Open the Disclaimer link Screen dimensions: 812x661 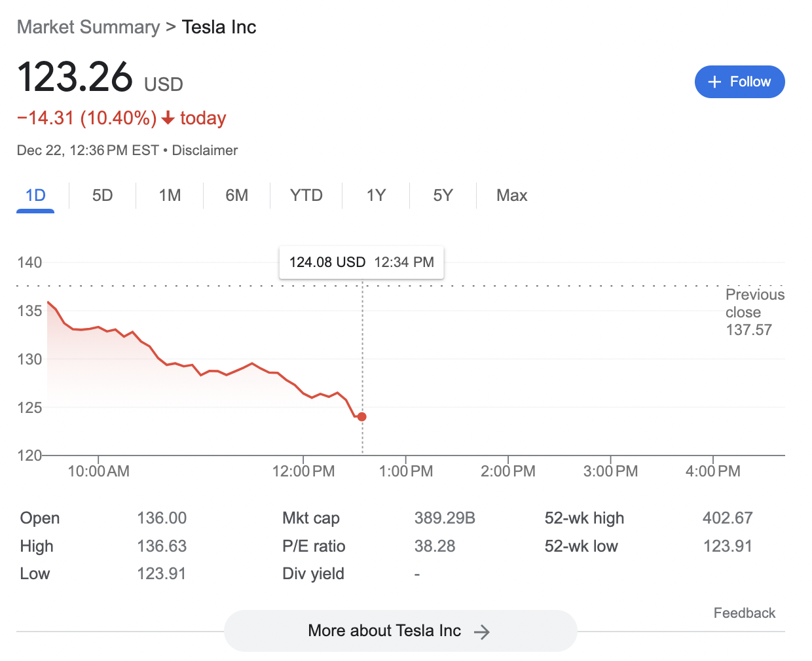(205, 151)
